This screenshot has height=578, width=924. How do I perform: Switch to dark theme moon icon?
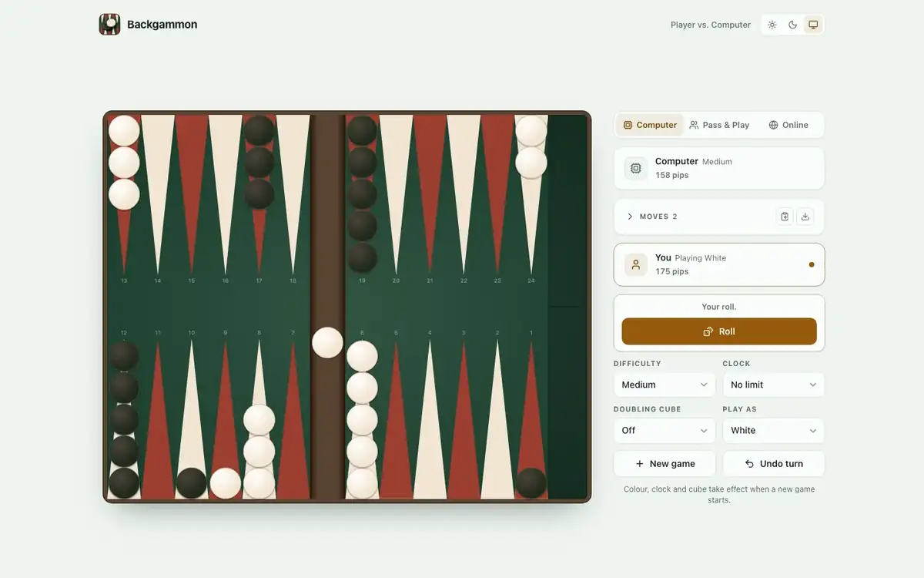click(x=792, y=25)
